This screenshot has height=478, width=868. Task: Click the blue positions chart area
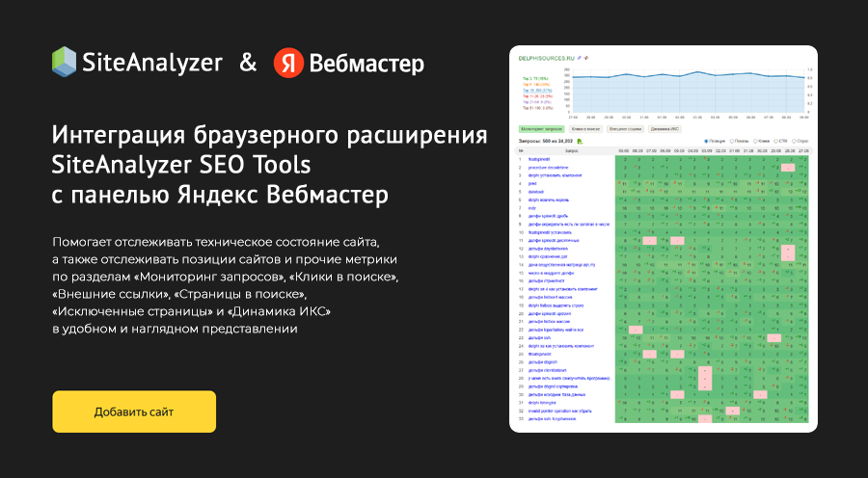point(688,93)
